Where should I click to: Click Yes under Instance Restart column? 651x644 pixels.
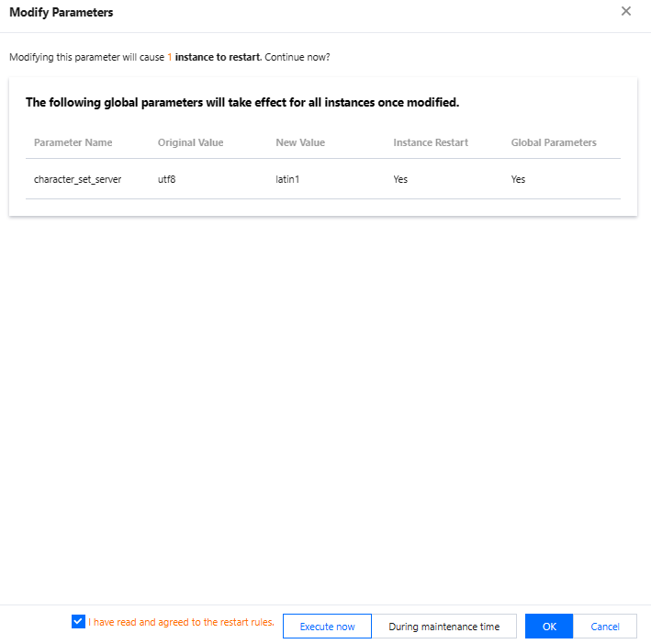(x=400, y=179)
